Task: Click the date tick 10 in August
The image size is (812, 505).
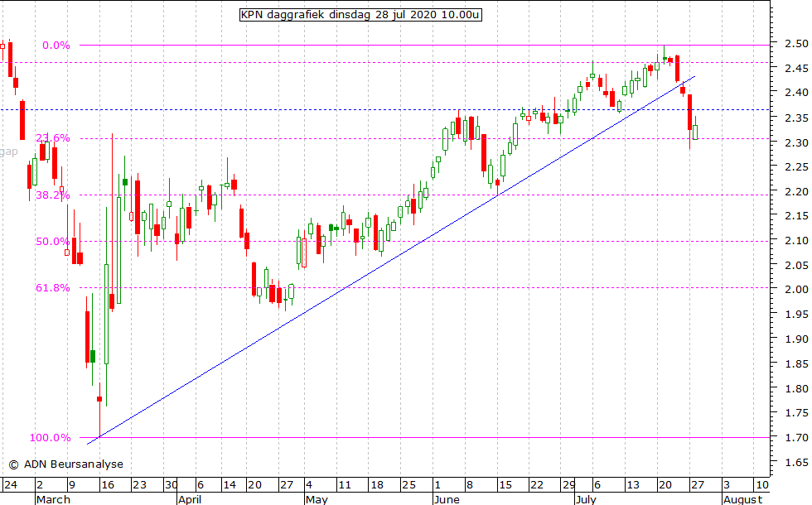Action: click(761, 485)
